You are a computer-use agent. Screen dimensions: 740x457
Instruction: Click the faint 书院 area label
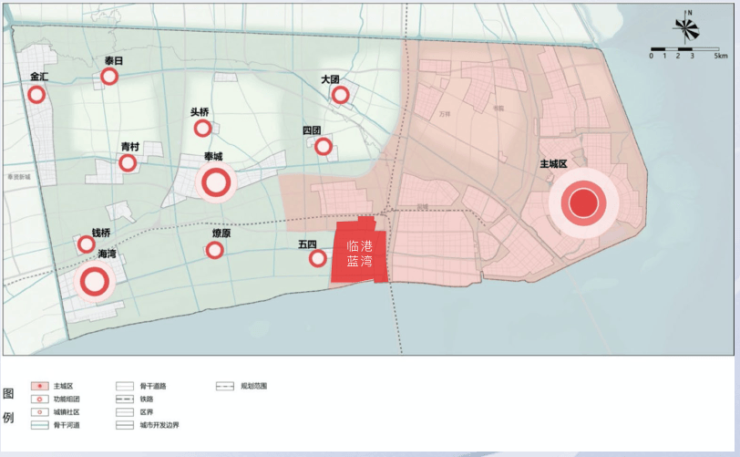tap(498, 108)
